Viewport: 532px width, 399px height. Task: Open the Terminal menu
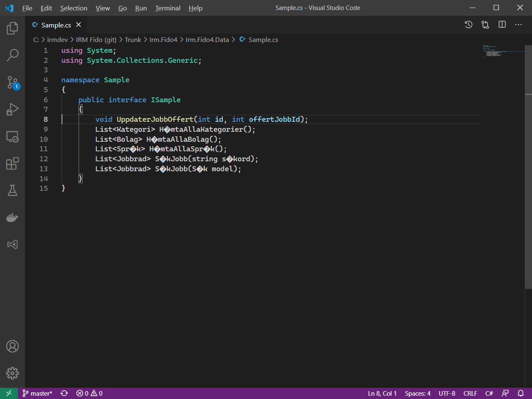point(167,8)
